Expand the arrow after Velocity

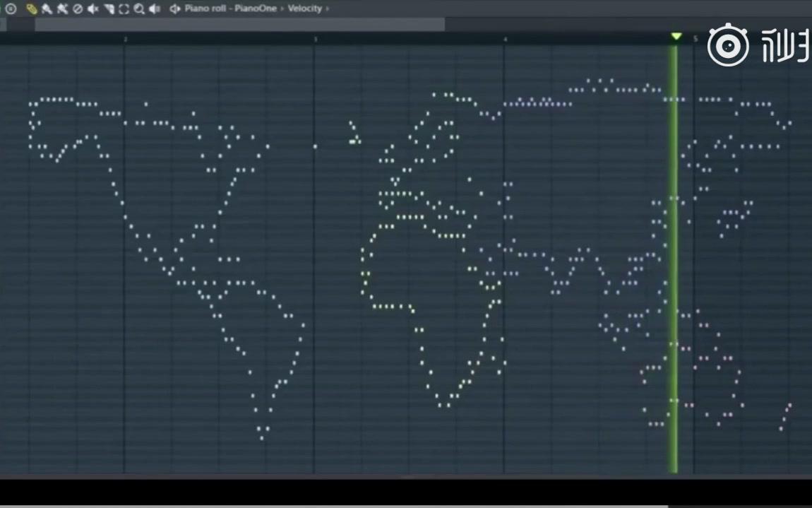pos(328,8)
